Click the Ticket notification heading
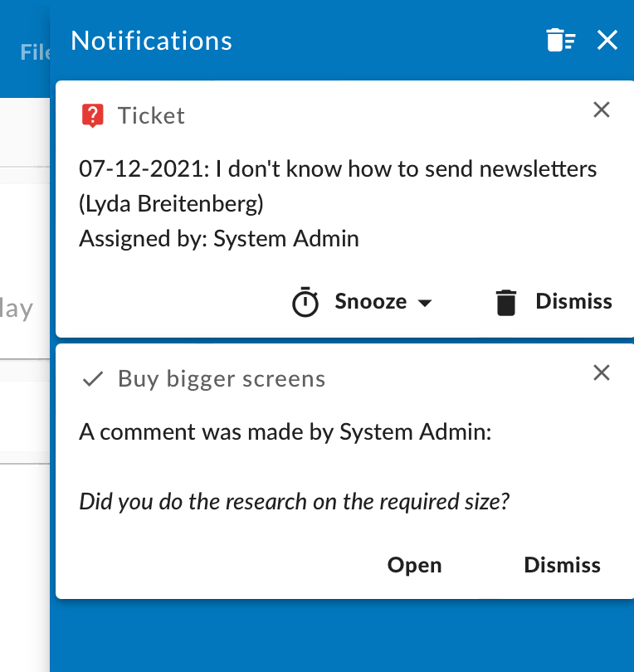This screenshot has width=634, height=672. pyautogui.click(x=151, y=115)
